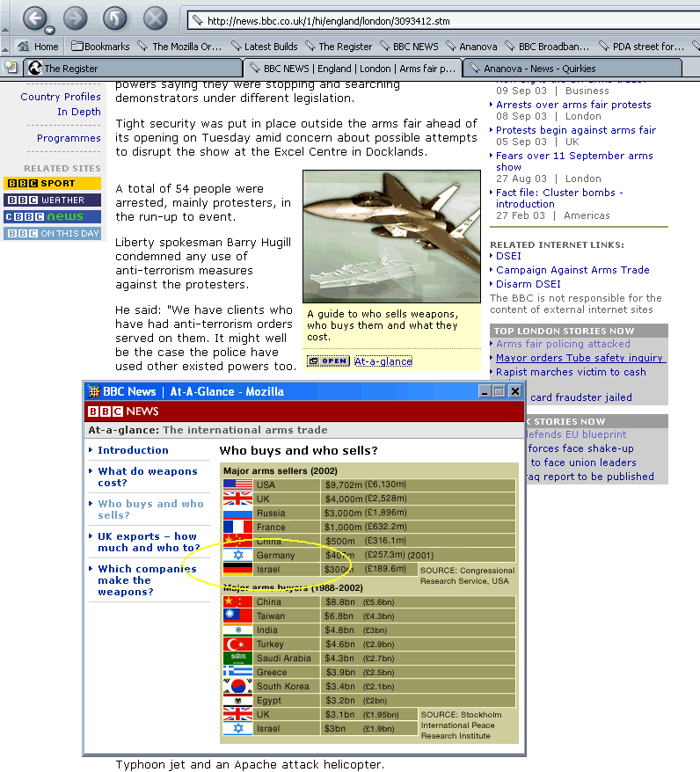Open The Register bookmark in toolbar
The image size is (700, 772).
339,47
